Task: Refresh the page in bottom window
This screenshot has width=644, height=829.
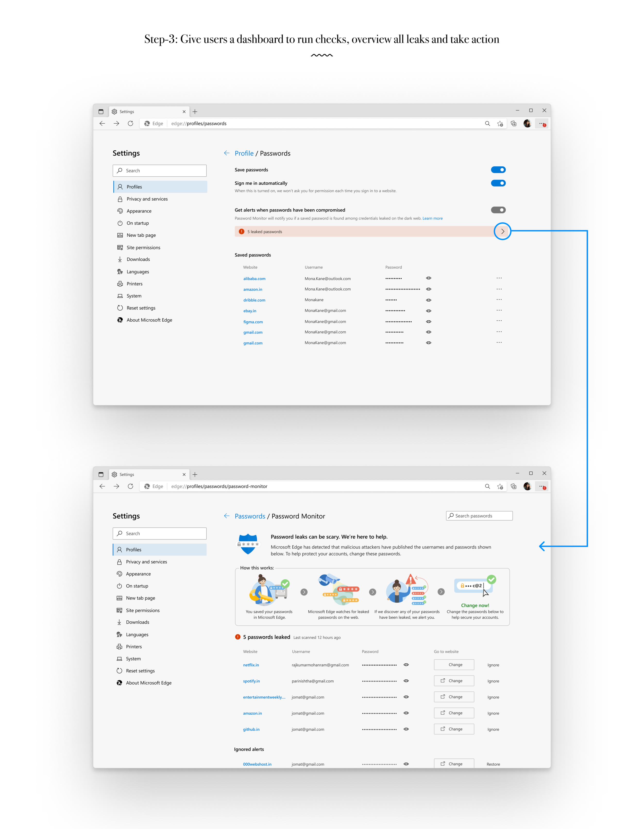Action: (x=130, y=486)
